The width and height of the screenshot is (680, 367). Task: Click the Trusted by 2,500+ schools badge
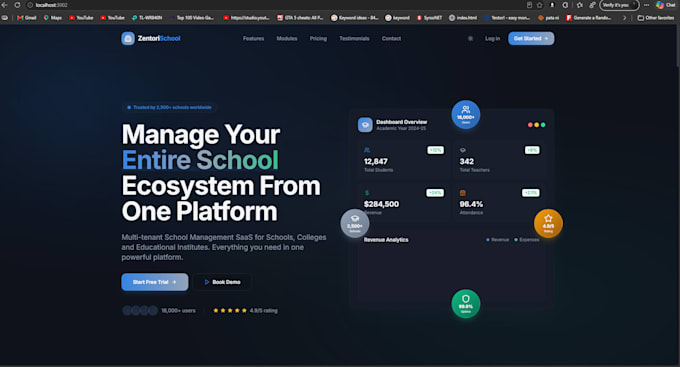tap(169, 107)
